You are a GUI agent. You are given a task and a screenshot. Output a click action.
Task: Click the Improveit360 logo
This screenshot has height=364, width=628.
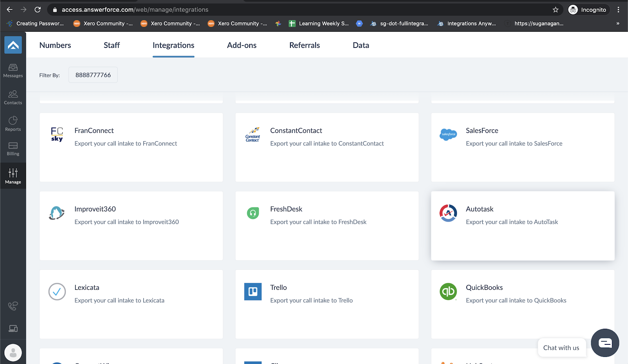[57, 213]
